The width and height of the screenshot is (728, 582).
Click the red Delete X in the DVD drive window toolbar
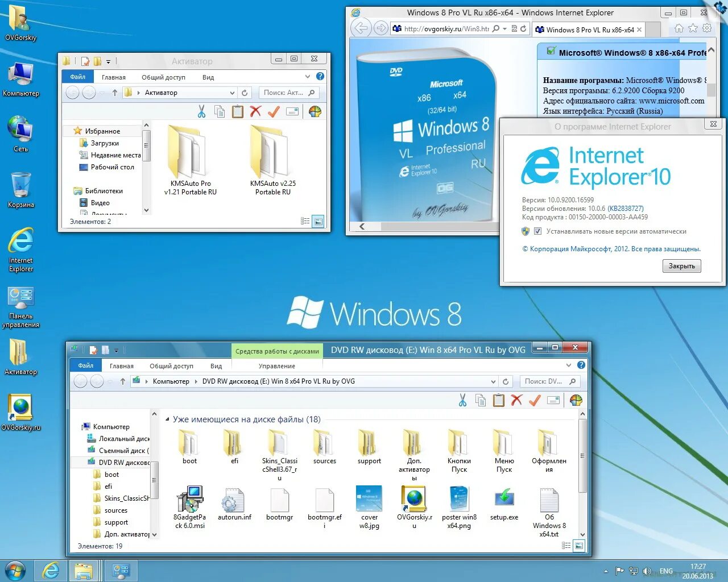tap(516, 400)
